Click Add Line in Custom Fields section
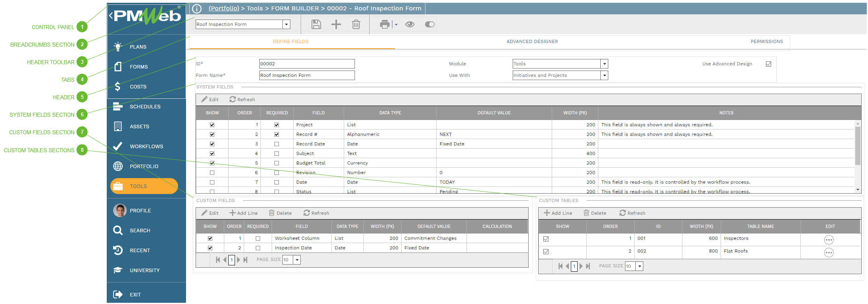Image resolution: width=868 pixels, height=304 pixels. tap(243, 213)
